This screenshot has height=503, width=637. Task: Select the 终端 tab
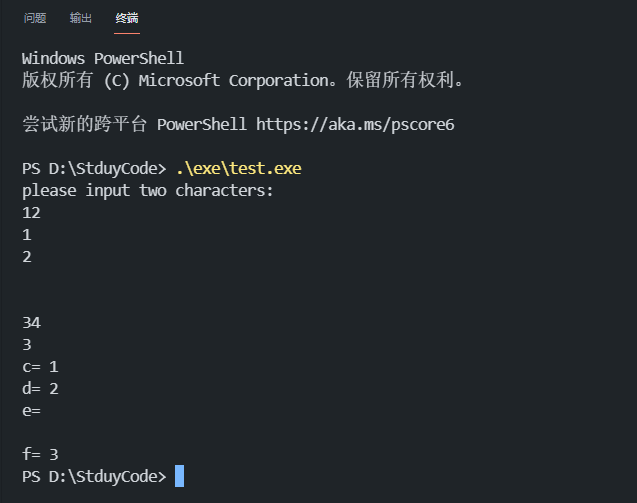pos(127,18)
